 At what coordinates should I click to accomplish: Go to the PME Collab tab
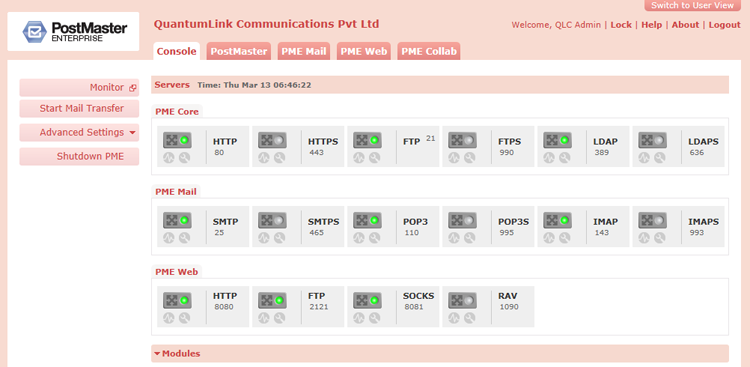[x=429, y=51]
